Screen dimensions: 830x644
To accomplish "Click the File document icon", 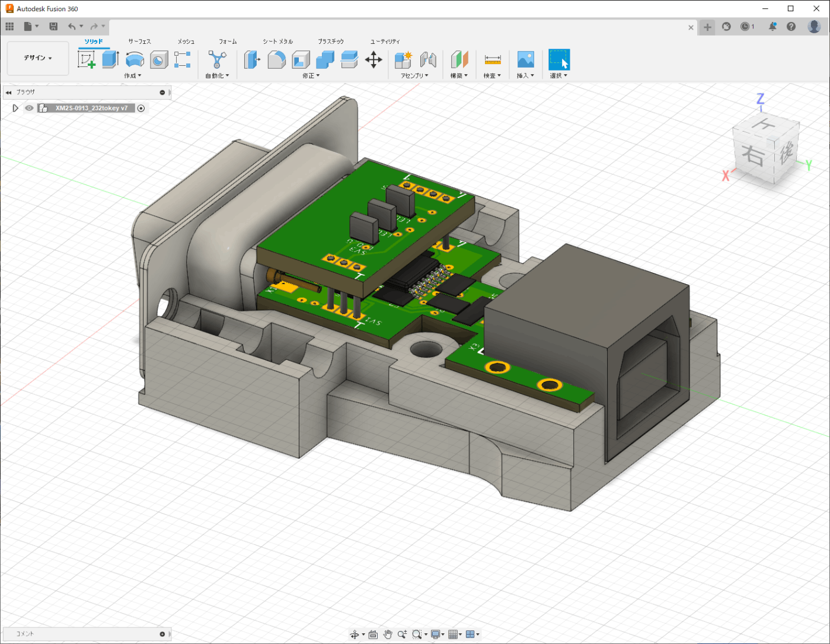I will tap(28, 27).
